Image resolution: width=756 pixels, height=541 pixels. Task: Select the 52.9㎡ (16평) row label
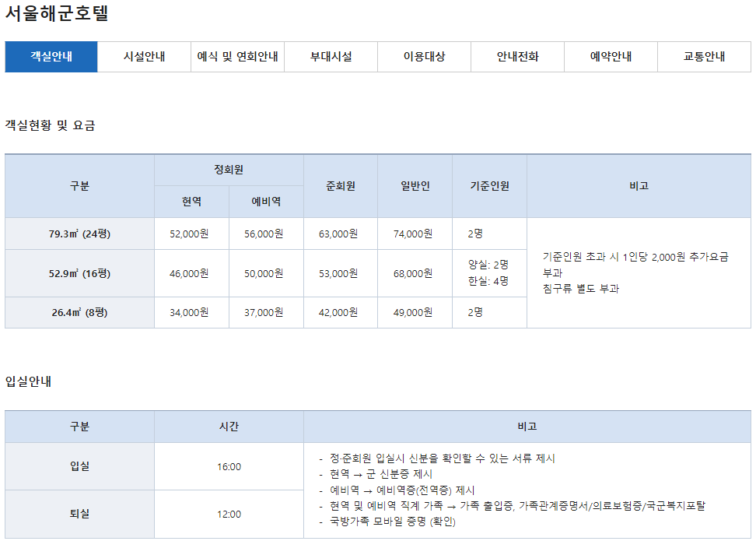pos(79,273)
